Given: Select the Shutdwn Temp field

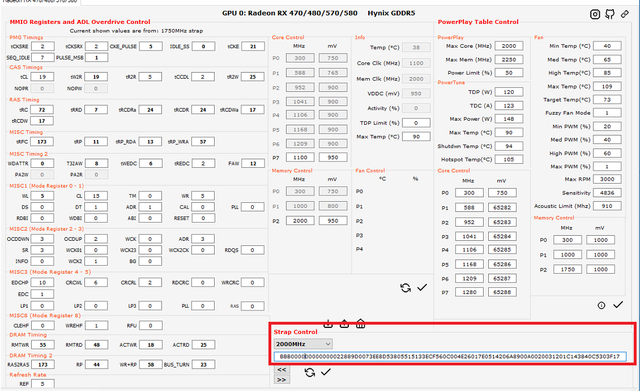Looking at the screenshot, I should (x=509, y=146).
